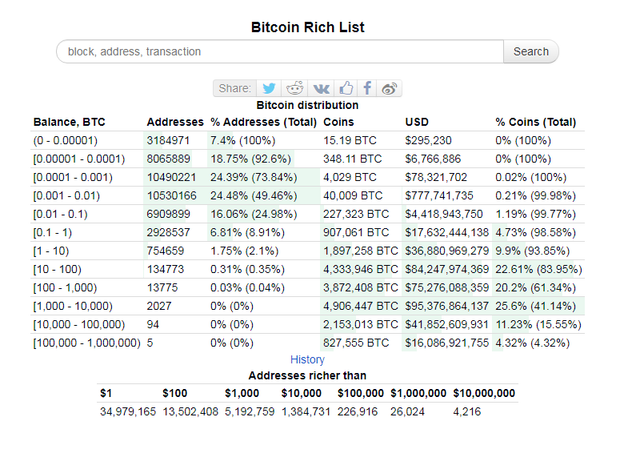Click the $1,000,000 richer-than column header
This screenshot has width=640, height=454.
click(x=418, y=393)
